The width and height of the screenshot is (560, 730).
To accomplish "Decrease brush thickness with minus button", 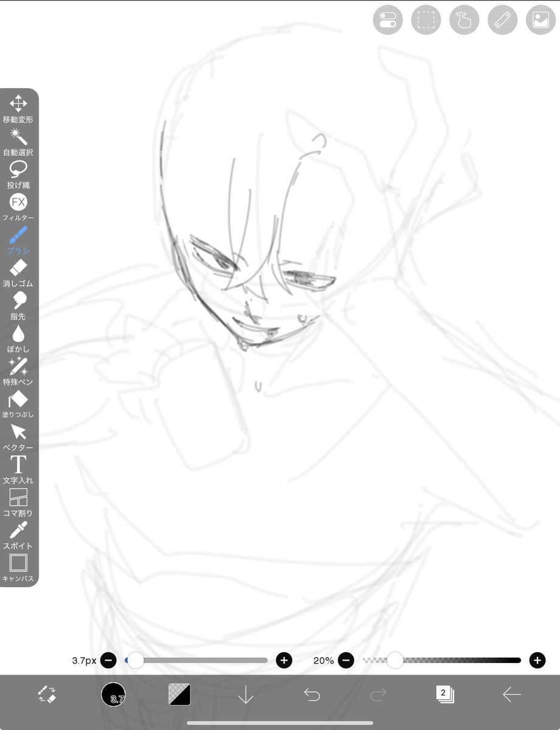I will pos(108,660).
